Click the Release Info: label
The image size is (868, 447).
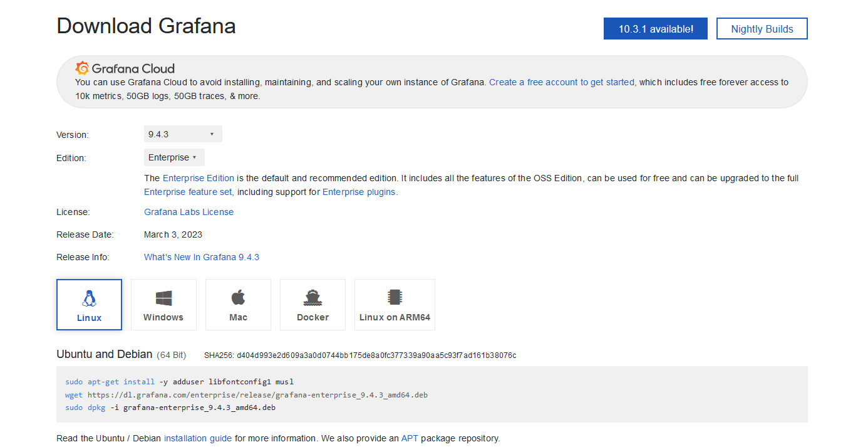[83, 257]
